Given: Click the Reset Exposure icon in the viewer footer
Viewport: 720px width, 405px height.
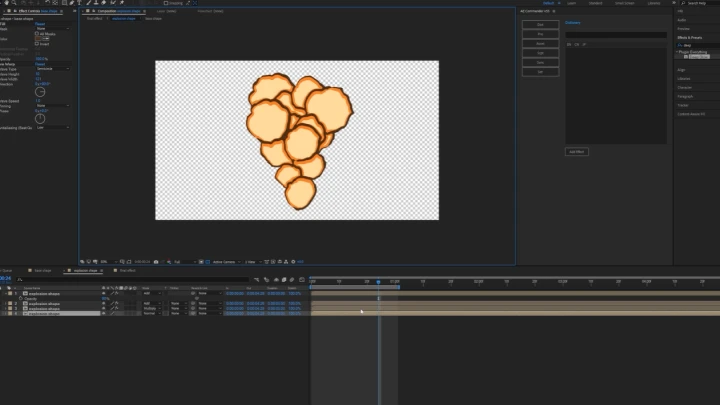Looking at the screenshot, I should (293, 262).
